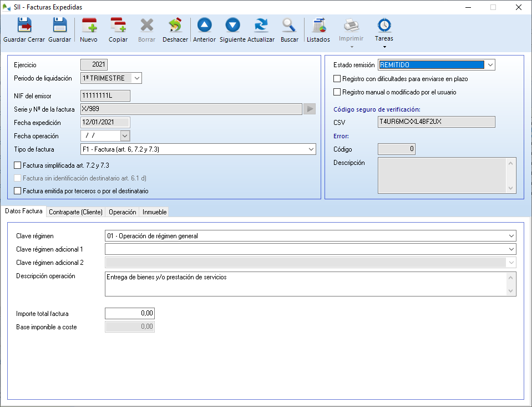Open the Tareas menu button
The image size is (532, 407).
point(384,30)
